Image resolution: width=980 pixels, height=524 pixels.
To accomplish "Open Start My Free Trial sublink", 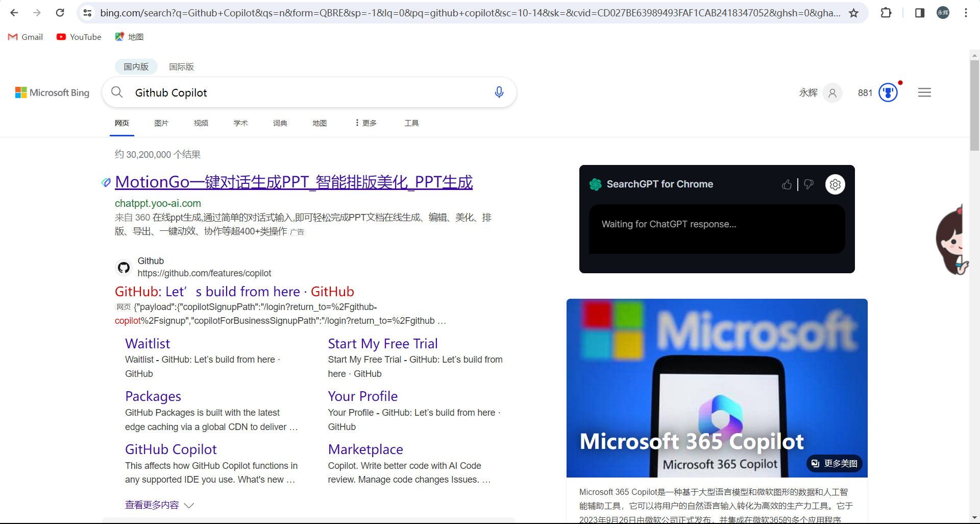I will pyautogui.click(x=383, y=344).
